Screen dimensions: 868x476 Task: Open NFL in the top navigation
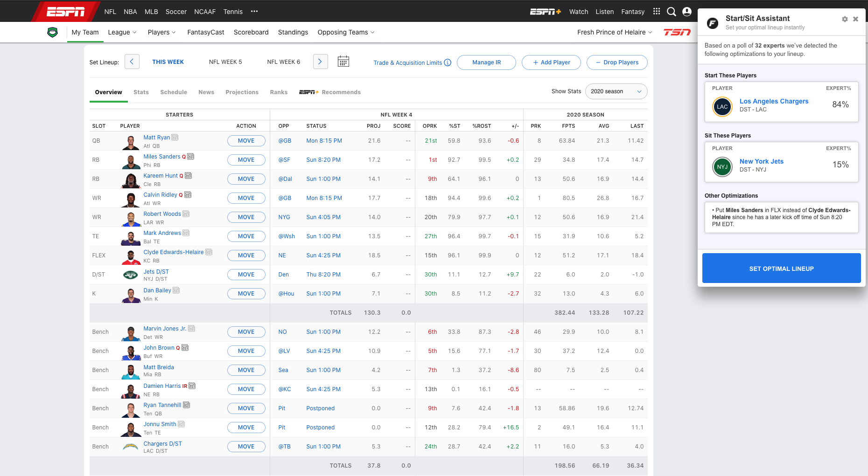[x=110, y=12]
